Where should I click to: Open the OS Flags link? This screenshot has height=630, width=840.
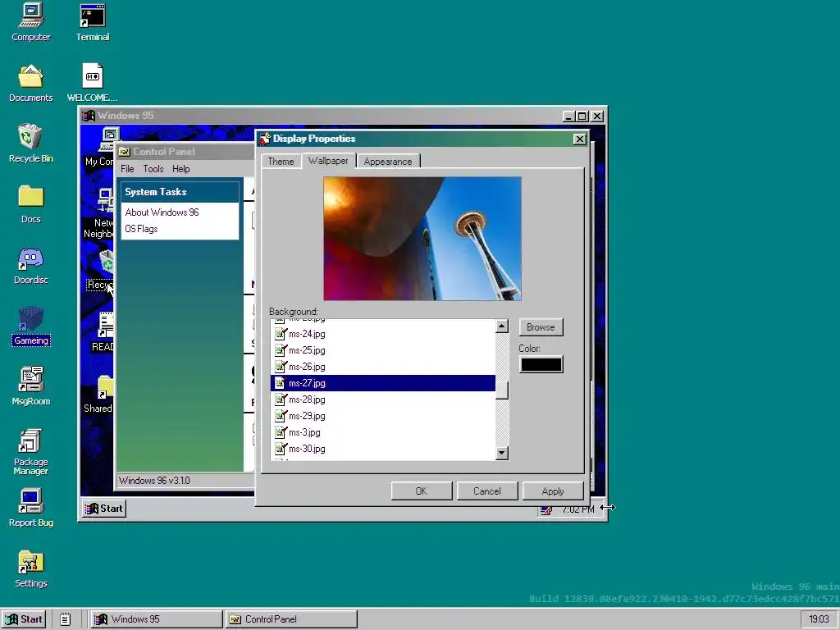coord(141,229)
